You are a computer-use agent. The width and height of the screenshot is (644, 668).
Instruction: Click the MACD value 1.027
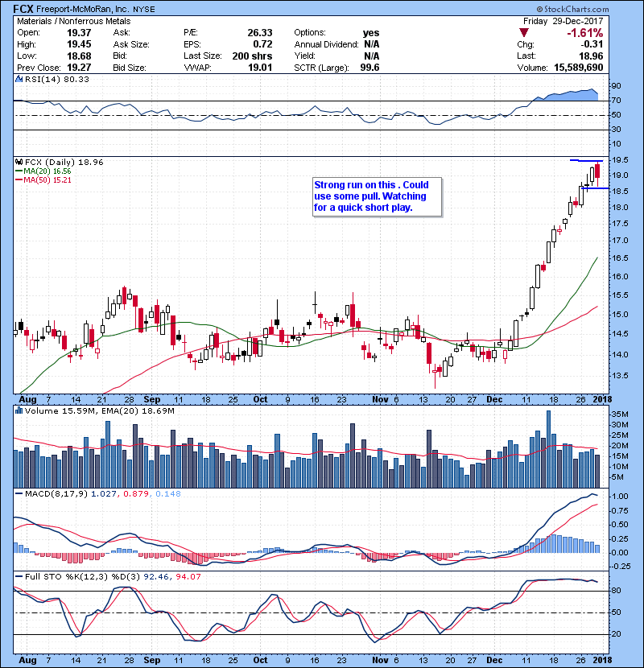coord(103,494)
